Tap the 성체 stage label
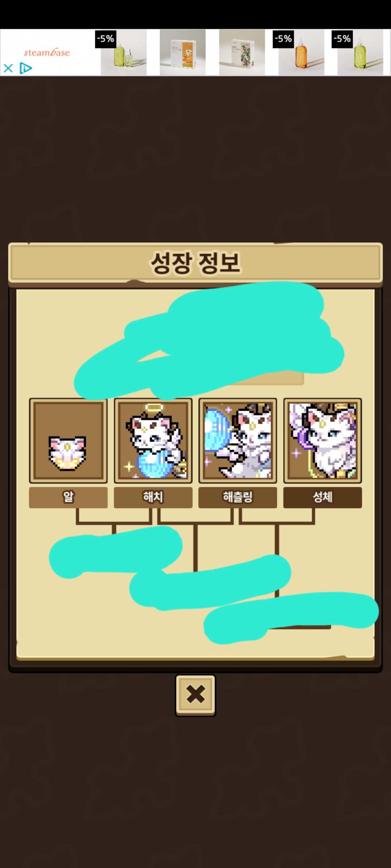391x868 pixels. coord(323,497)
